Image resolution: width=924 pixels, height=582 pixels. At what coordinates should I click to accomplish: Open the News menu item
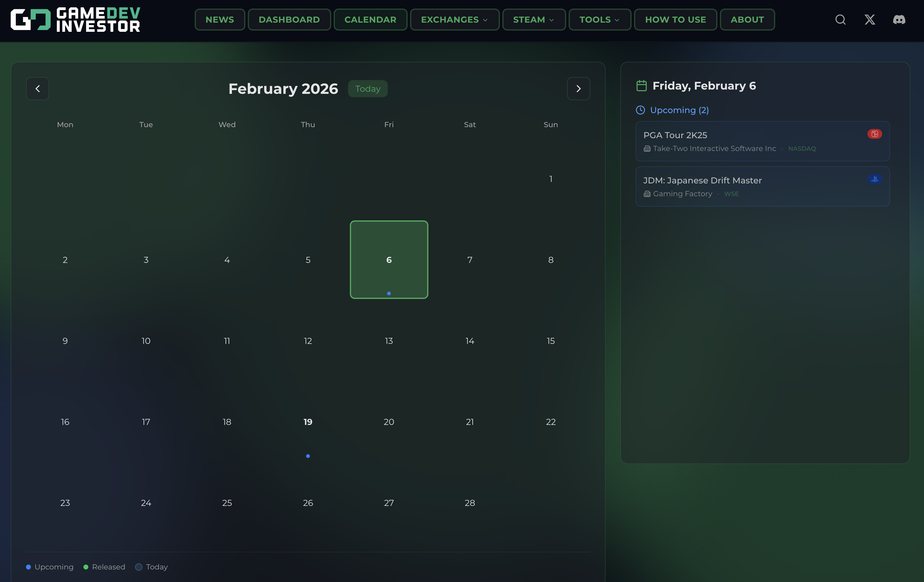coord(219,20)
